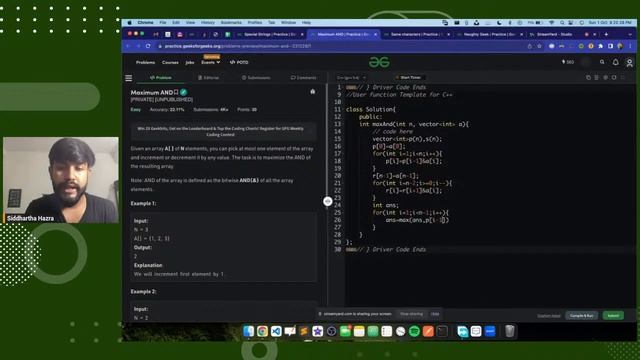Open the Notes app in the dock
Screen dimensions: 640x360
[359, 331]
